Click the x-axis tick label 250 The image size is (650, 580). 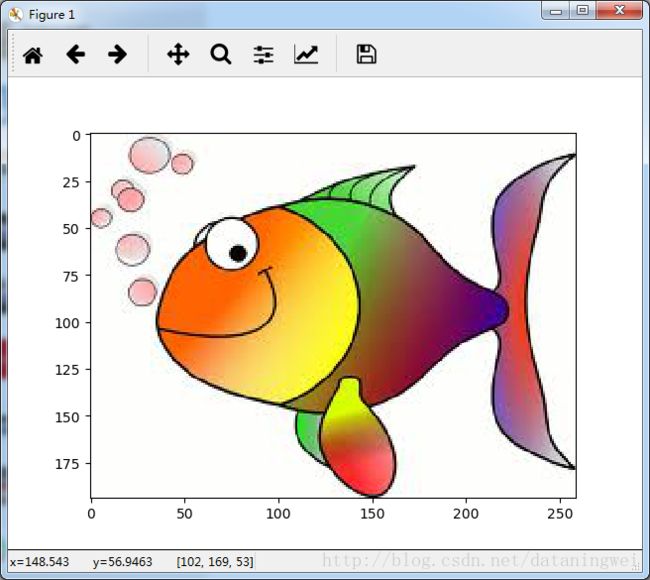[560, 514]
